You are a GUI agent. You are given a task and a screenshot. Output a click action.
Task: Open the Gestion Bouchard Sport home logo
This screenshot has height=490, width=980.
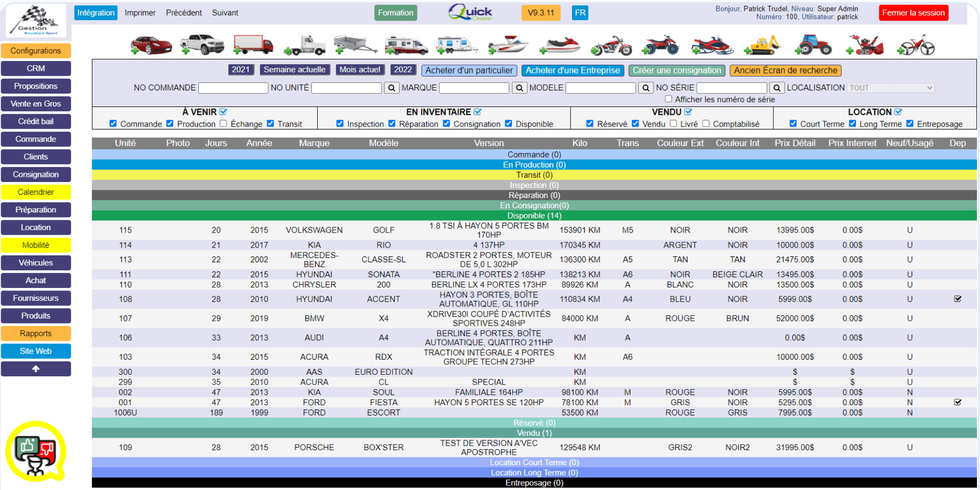[36, 21]
